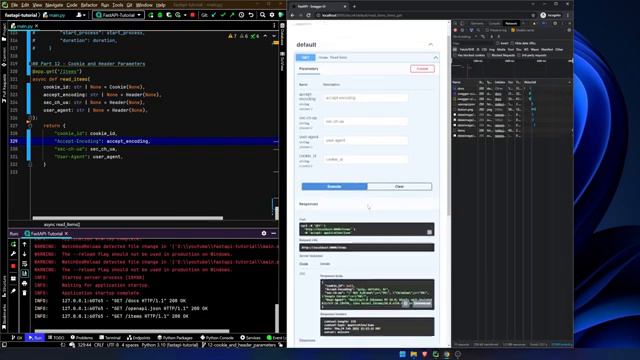Open editor tabs options ellipsis menu
Image resolution: width=640 pixels, height=360 pixels.
(274, 25)
